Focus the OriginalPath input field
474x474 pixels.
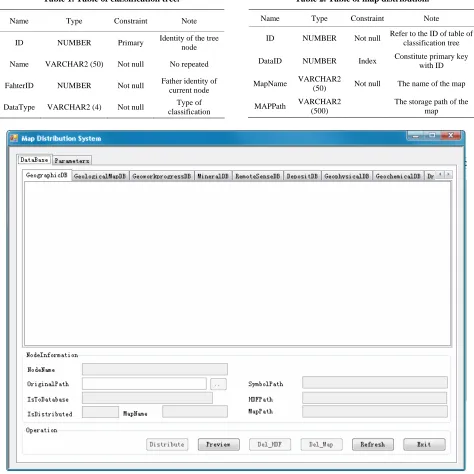coord(144,384)
